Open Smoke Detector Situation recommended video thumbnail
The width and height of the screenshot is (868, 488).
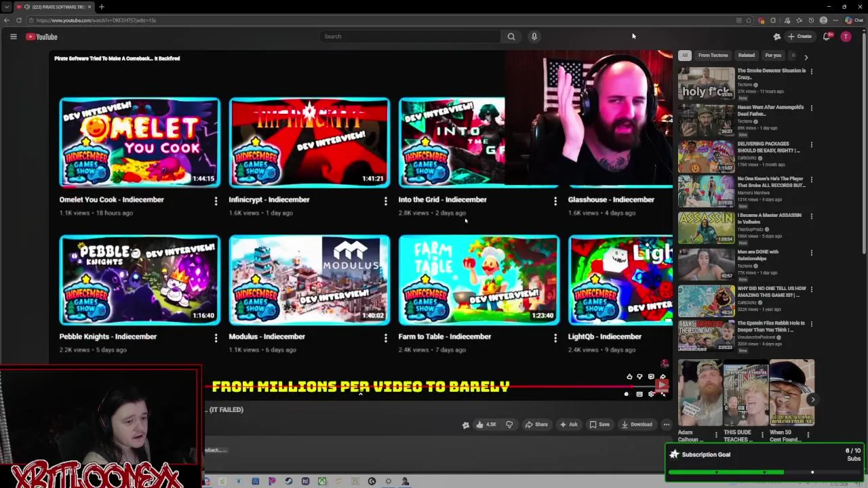pos(706,83)
